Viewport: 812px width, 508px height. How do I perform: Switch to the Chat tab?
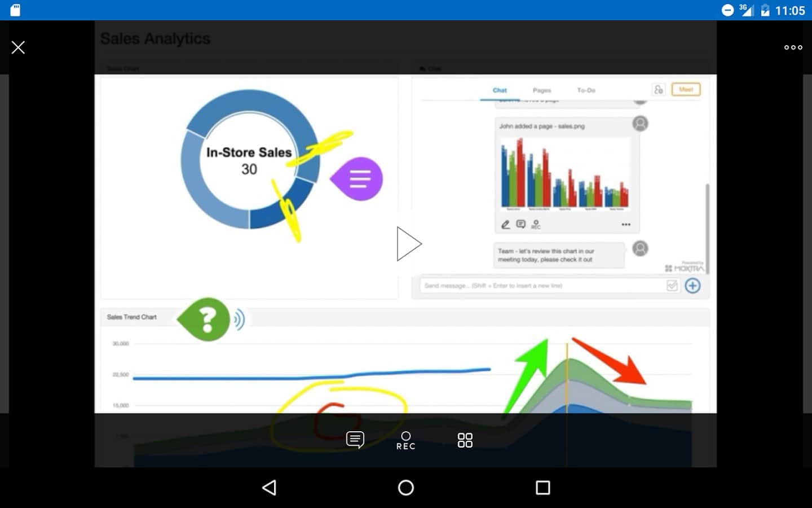(x=500, y=90)
